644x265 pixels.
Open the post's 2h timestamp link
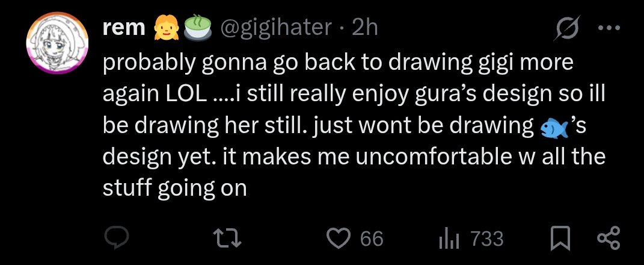[x=365, y=28]
